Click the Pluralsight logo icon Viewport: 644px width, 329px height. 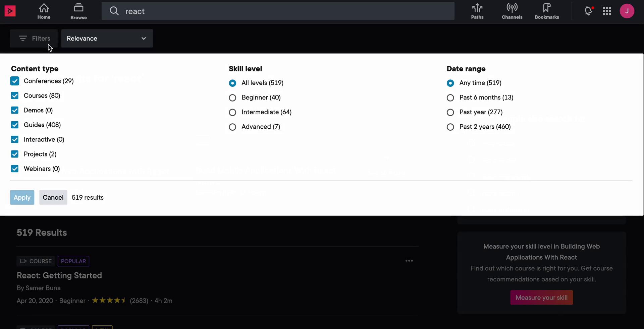click(x=10, y=11)
